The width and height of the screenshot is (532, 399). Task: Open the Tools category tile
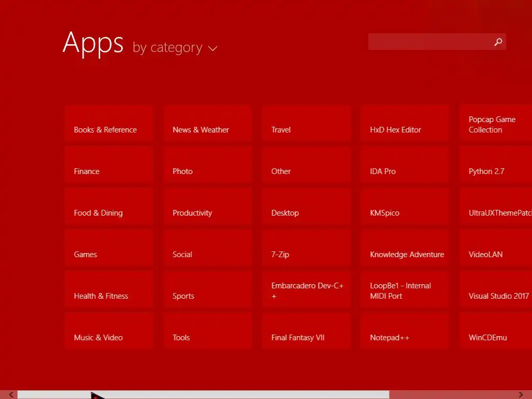(x=207, y=331)
